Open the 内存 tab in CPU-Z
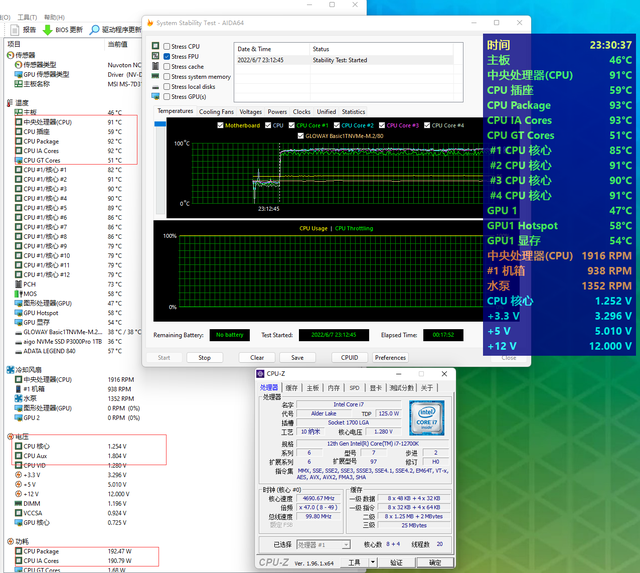The width and height of the screenshot is (640, 573). tap(333, 387)
